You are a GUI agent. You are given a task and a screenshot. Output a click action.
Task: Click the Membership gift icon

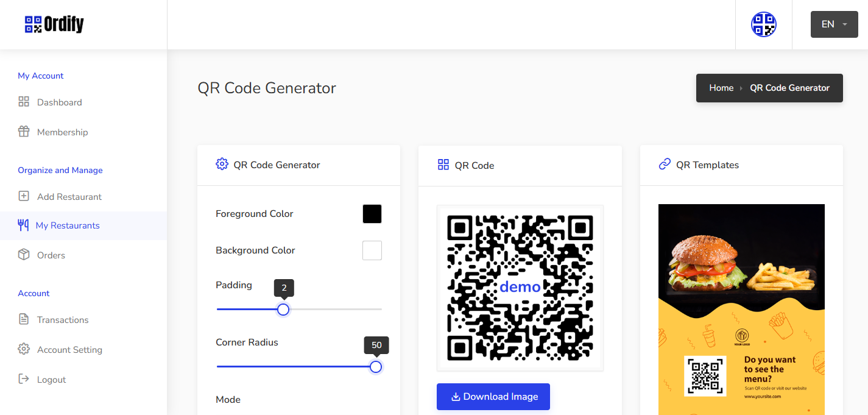tap(24, 132)
